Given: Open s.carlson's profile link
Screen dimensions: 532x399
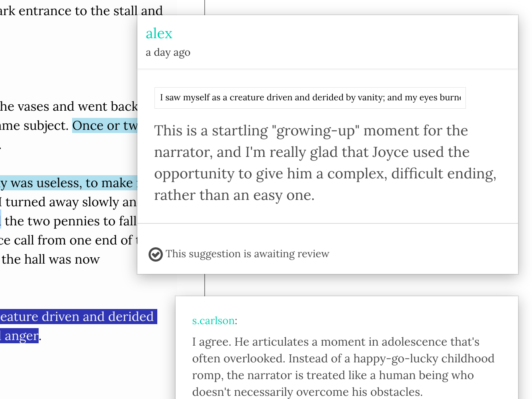Looking at the screenshot, I should pos(213,321).
